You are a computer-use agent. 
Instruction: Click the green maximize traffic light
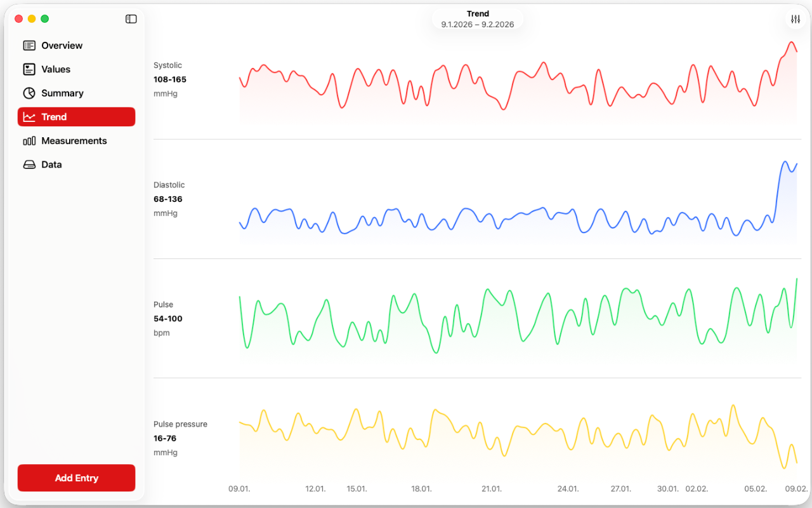coord(44,18)
